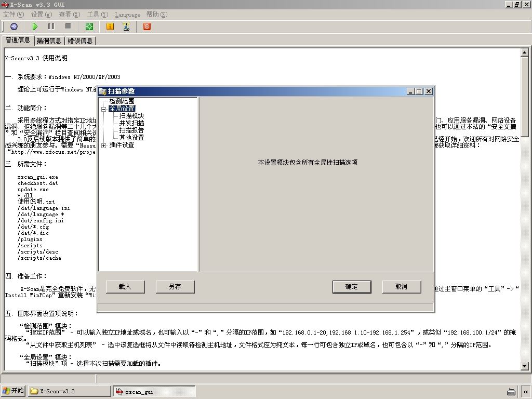Open the 开始 start menu button

point(14,391)
